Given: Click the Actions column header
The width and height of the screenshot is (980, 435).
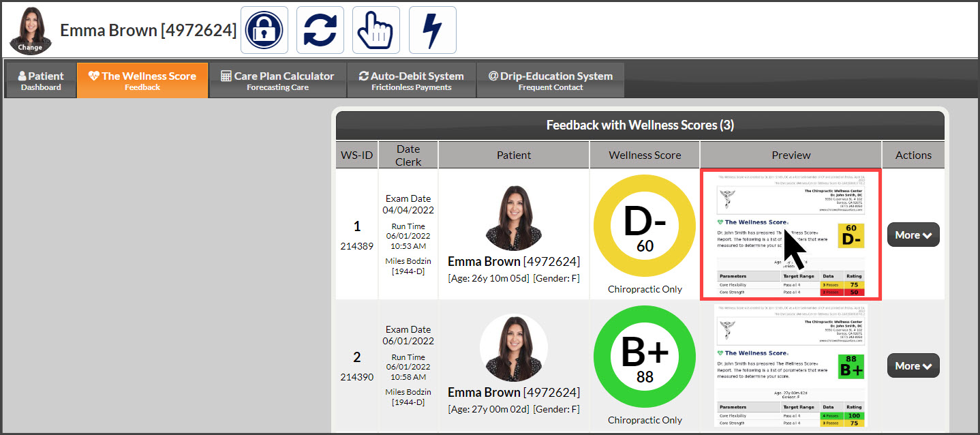Looking at the screenshot, I should tap(913, 155).
